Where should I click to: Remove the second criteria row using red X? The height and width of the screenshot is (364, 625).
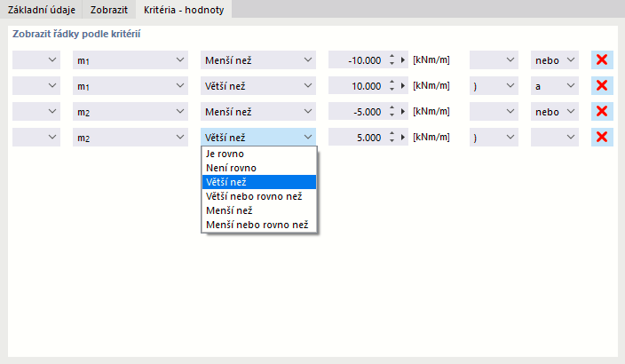(x=602, y=86)
